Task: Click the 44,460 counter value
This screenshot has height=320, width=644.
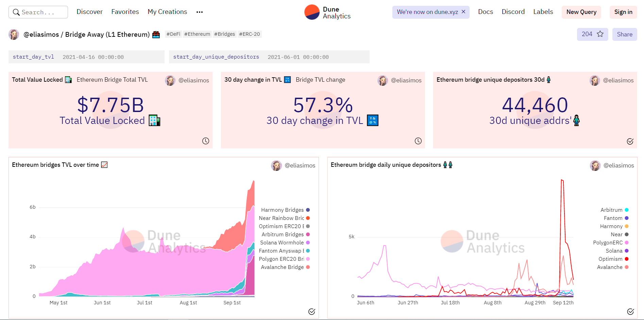Action: 535,105
